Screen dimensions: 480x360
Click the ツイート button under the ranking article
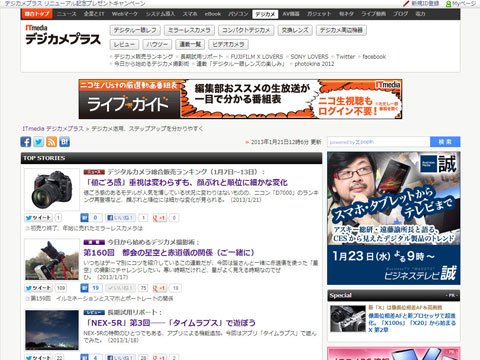coord(39,218)
